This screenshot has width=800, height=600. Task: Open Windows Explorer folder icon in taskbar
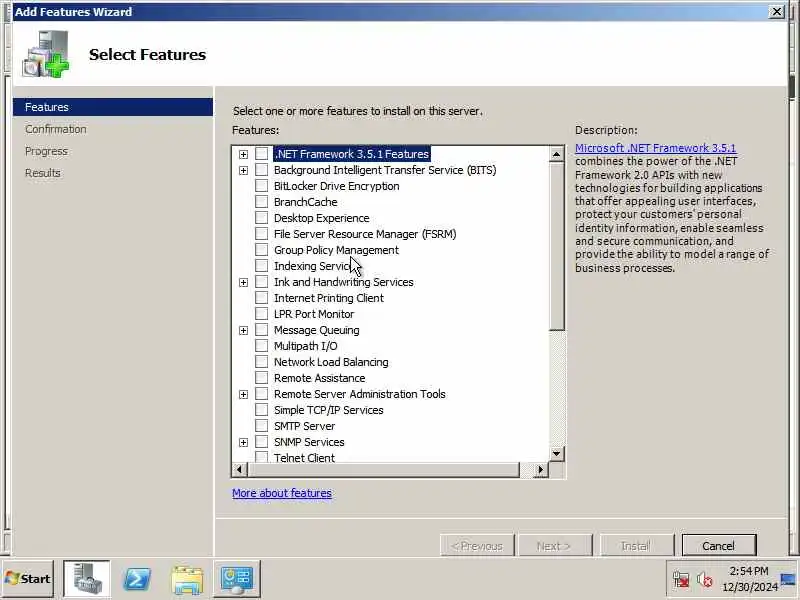click(x=187, y=580)
